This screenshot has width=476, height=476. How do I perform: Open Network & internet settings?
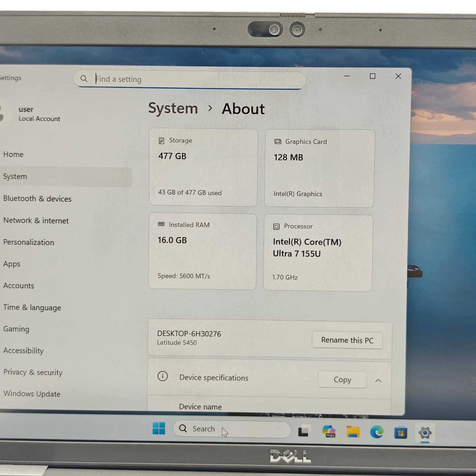coord(36,220)
